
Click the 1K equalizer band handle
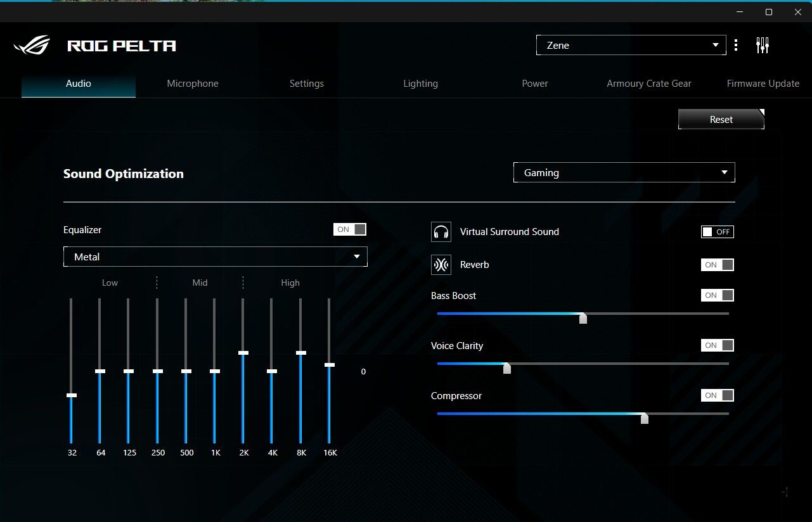click(215, 371)
